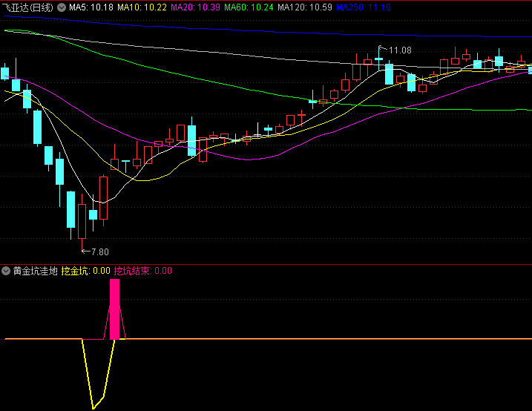
Task: Open the 黄金坑洼地 indicator dropdown arrow
Action: (6, 271)
